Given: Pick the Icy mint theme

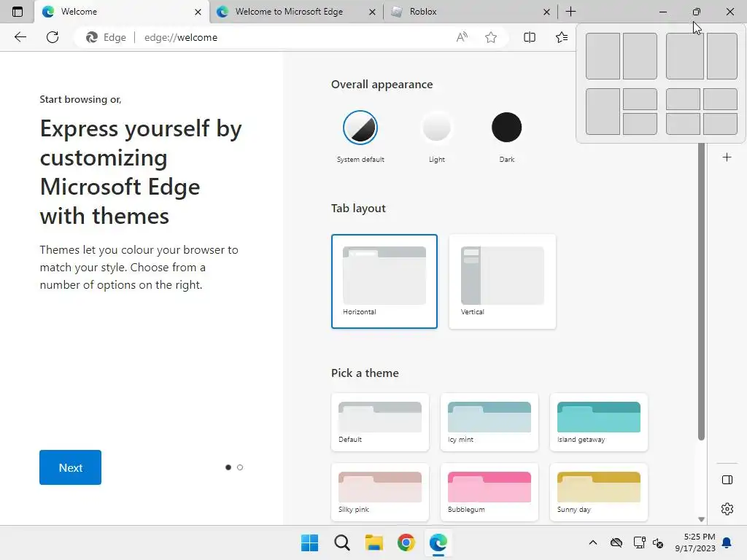Looking at the screenshot, I should (489, 422).
